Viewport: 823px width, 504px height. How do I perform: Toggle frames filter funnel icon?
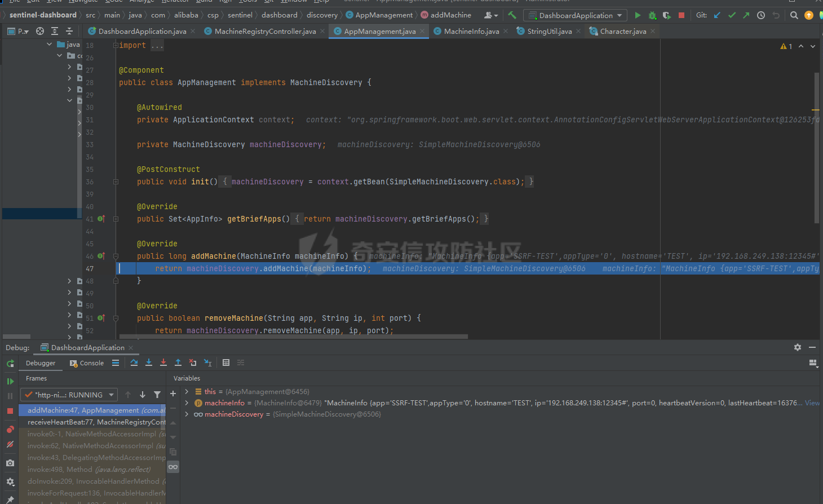click(157, 395)
